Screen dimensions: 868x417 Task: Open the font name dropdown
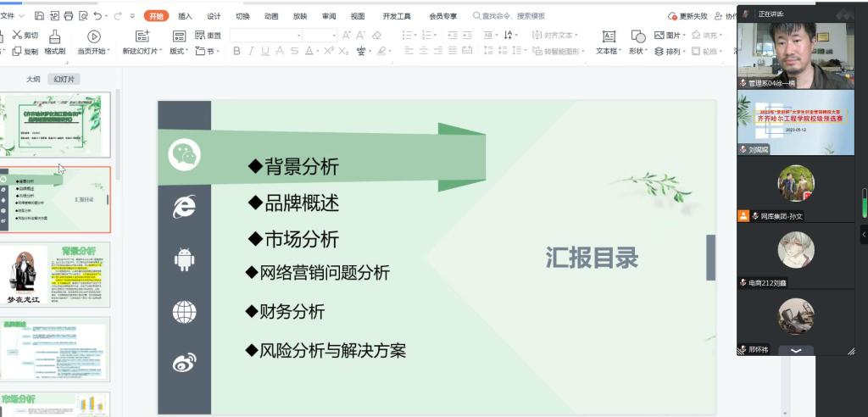click(x=298, y=36)
